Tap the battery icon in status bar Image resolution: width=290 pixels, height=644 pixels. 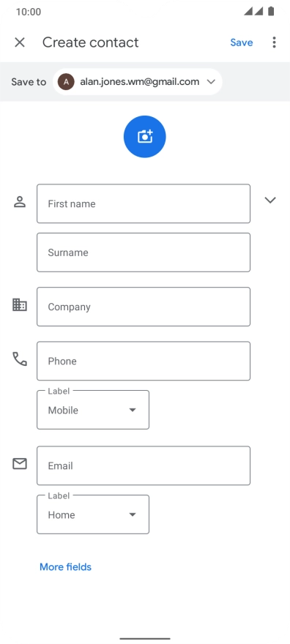tap(271, 11)
